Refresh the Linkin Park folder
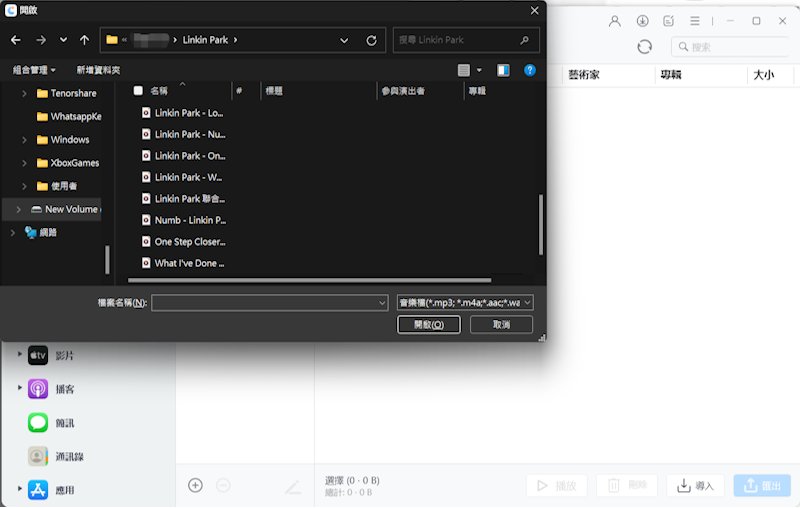Viewport: 800px width, 508px height. click(x=371, y=40)
